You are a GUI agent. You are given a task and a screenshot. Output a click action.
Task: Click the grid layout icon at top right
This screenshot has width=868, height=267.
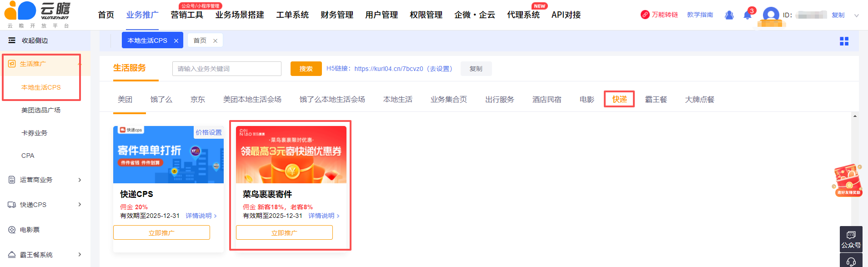tap(844, 41)
